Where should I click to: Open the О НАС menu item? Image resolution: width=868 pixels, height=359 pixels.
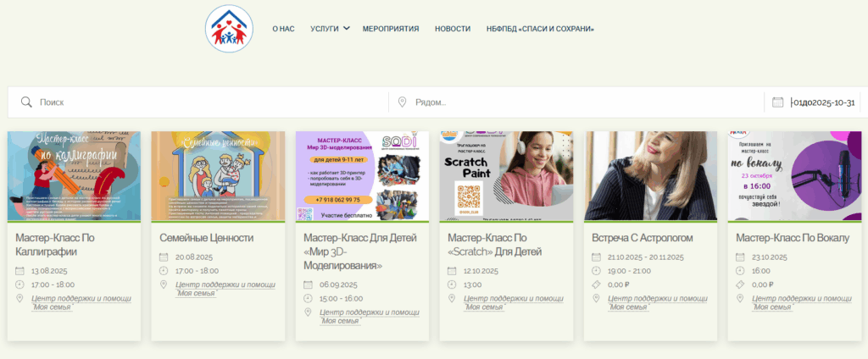tap(283, 29)
